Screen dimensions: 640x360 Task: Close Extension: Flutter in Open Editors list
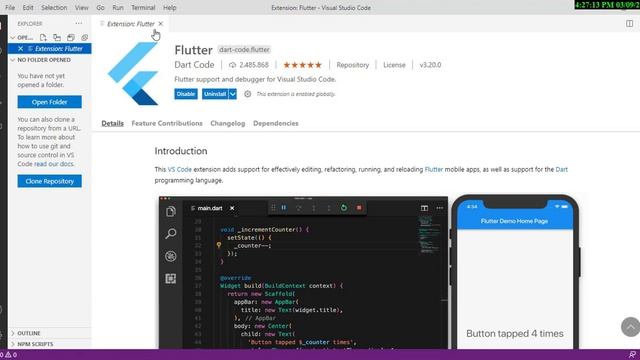coord(20,49)
